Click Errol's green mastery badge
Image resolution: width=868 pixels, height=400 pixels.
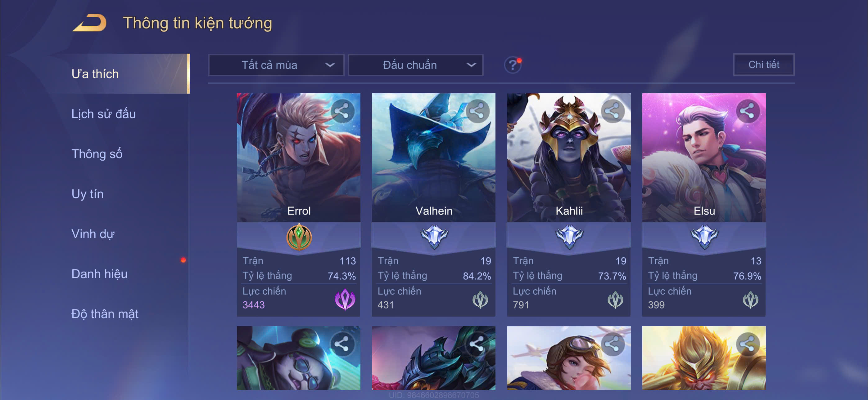click(x=299, y=237)
